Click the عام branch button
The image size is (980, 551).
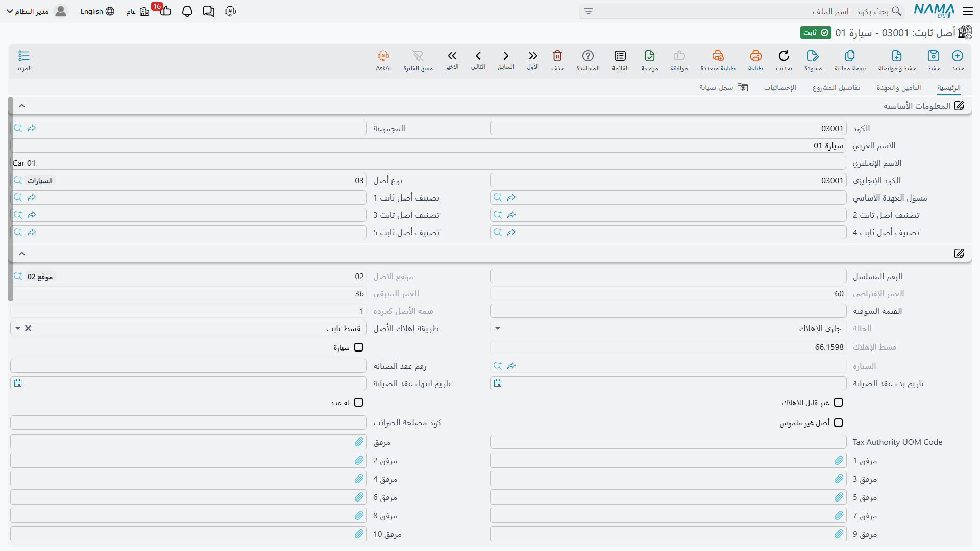tap(137, 11)
